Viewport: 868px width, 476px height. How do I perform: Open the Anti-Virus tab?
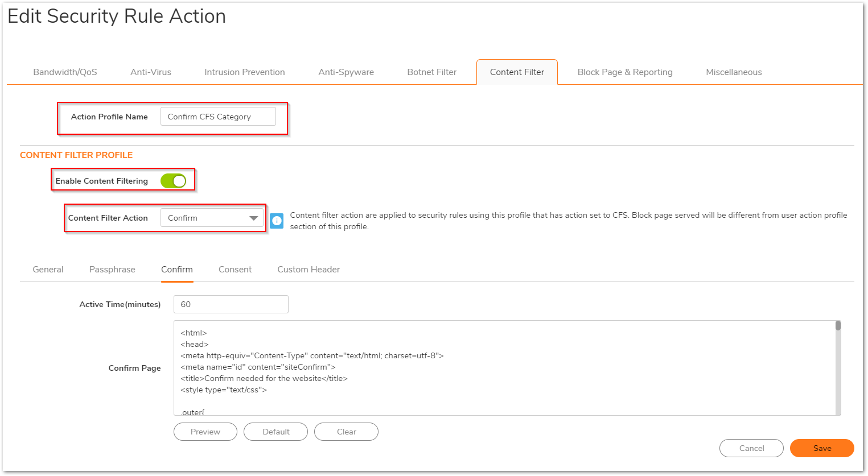[x=151, y=72]
